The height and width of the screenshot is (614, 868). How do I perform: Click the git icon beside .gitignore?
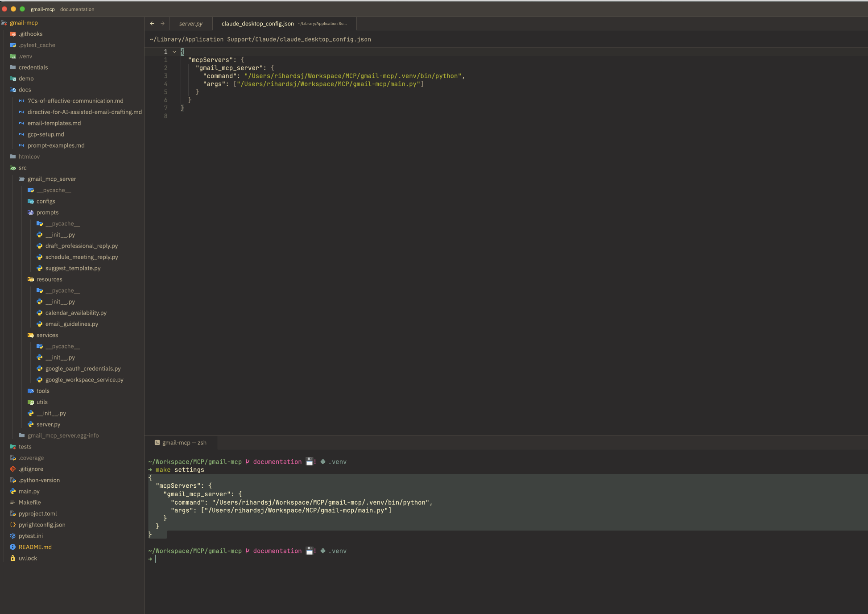[x=12, y=469]
